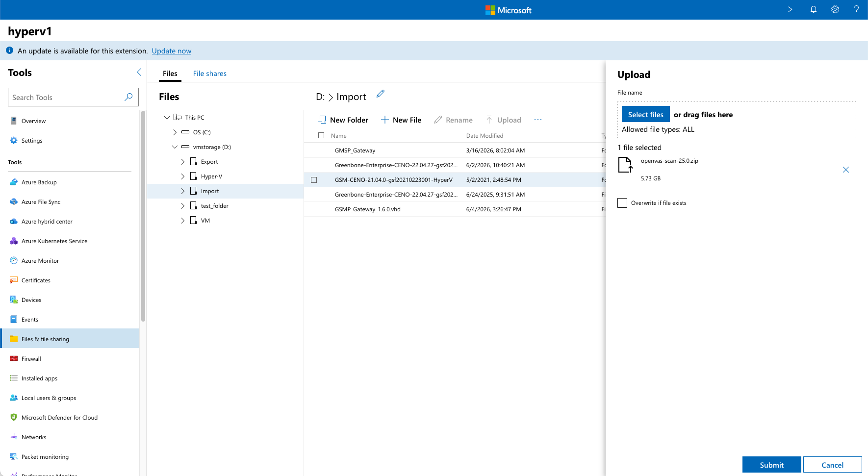This screenshot has width=868, height=476.
Task: Open the notifications bell
Action: pyautogui.click(x=814, y=10)
